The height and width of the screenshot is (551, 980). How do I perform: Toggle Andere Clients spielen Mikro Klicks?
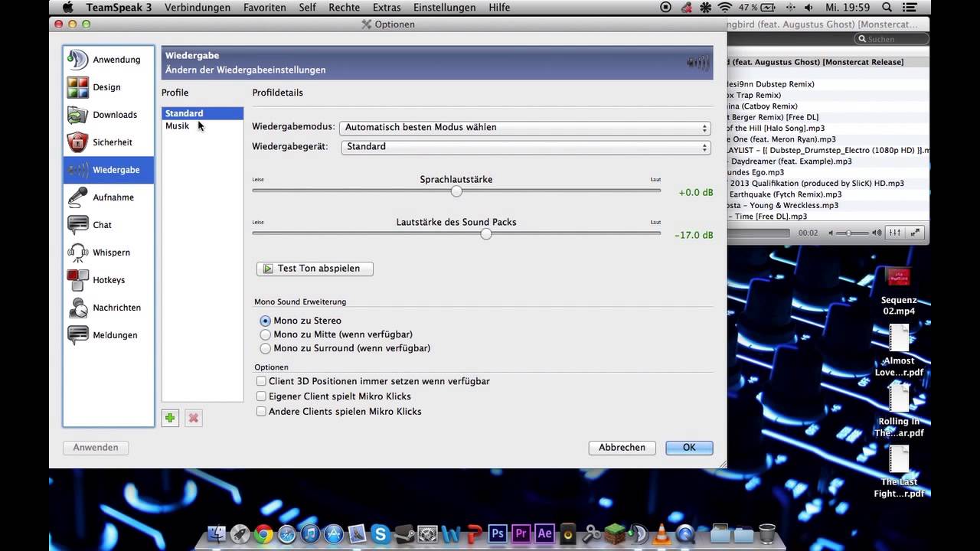tap(338, 412)
